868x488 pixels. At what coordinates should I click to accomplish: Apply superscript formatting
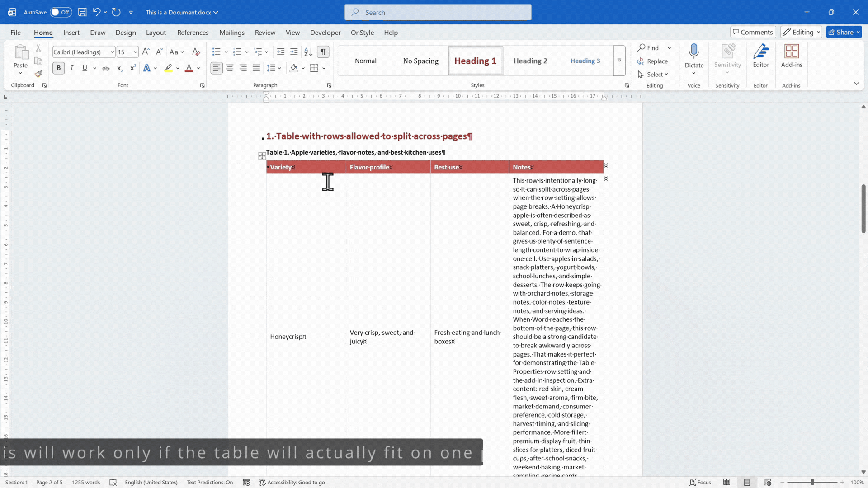[132, 68]
